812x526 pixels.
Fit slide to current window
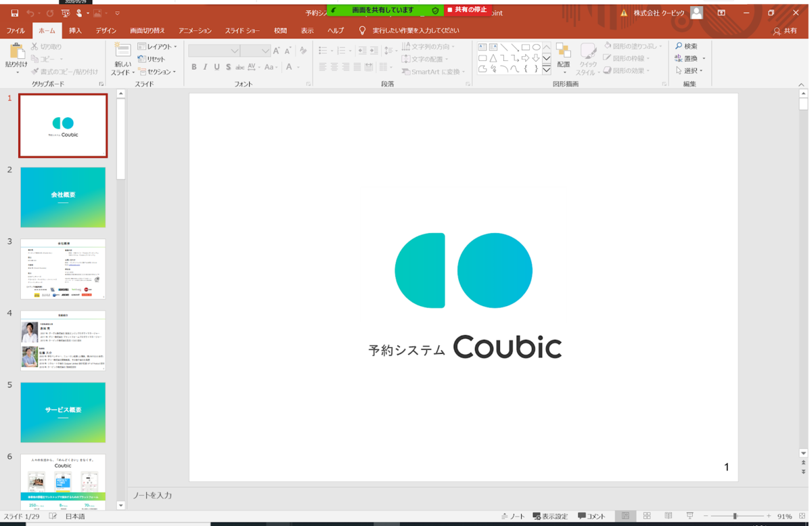pos(802,516)
